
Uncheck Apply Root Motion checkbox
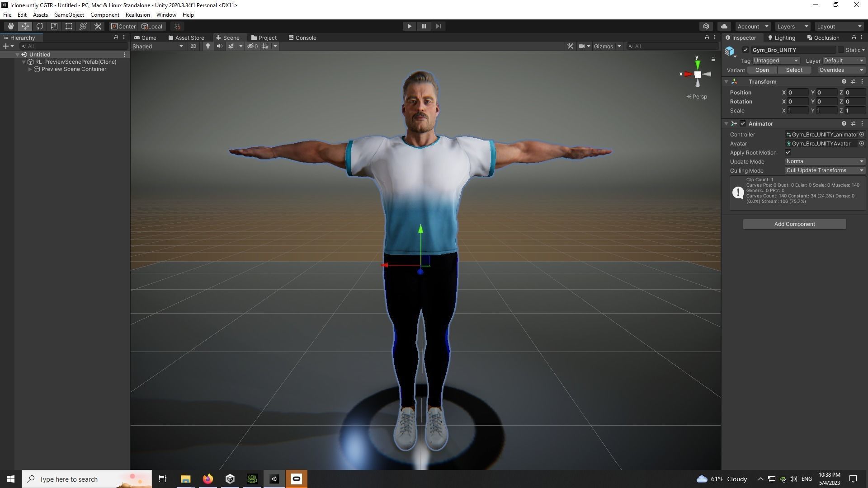tap(788, 153)
